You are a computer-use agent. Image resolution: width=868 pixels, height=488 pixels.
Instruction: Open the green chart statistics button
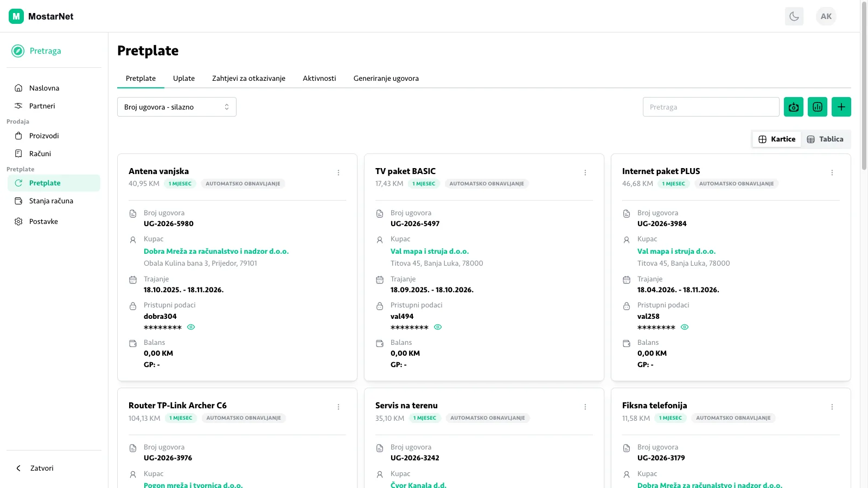point(818,107)
